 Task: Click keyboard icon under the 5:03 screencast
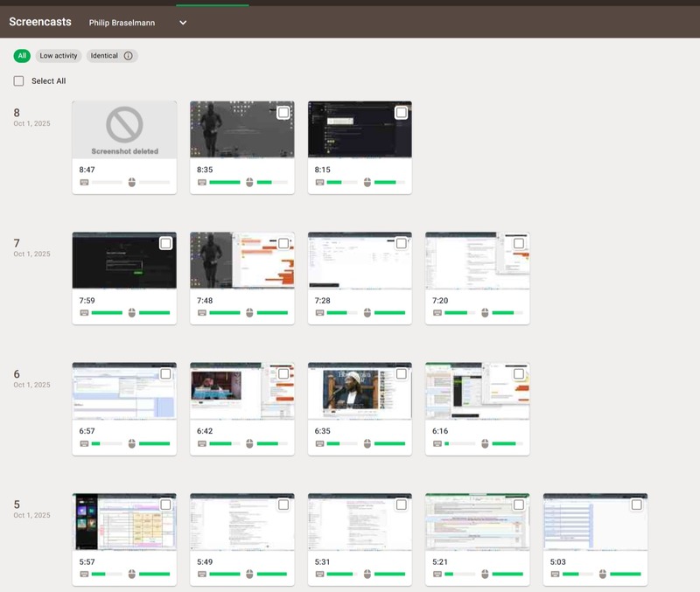(x=555, y=574)
